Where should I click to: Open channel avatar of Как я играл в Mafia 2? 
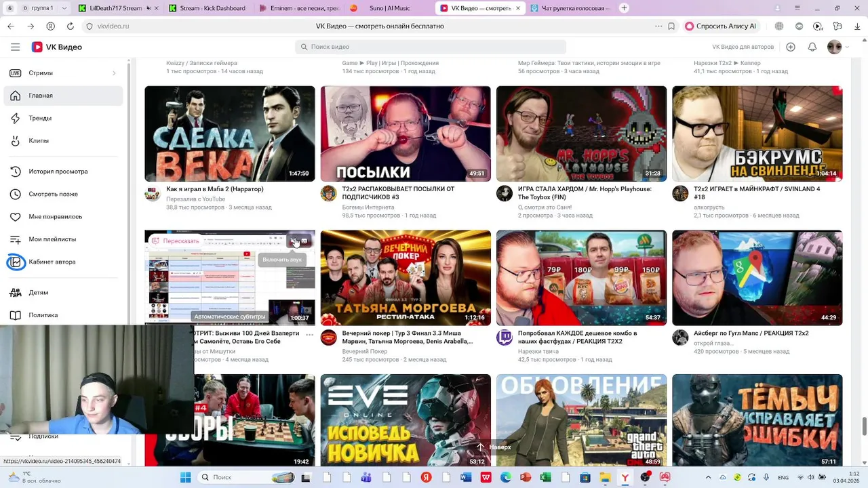pyautogui.click(x=153, y=193)
